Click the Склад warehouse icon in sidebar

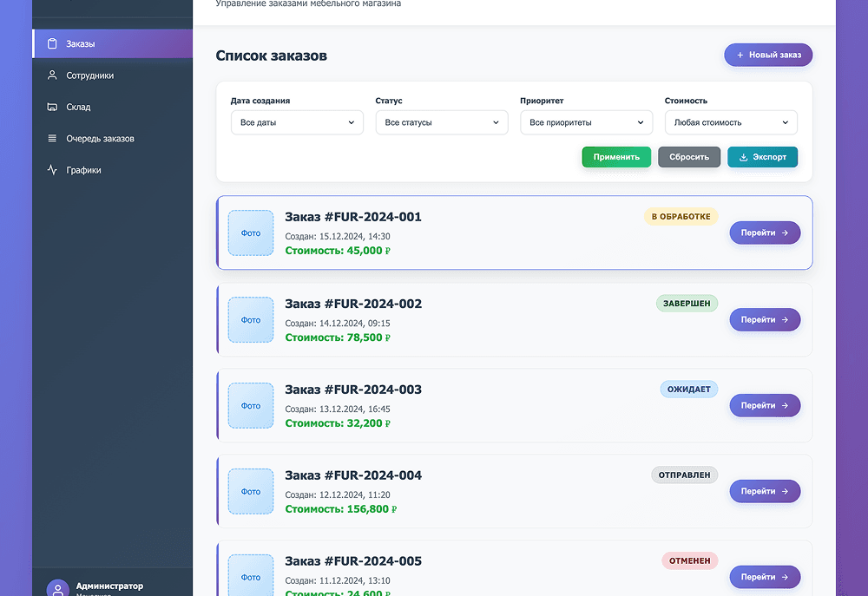[x=52, y=108]
